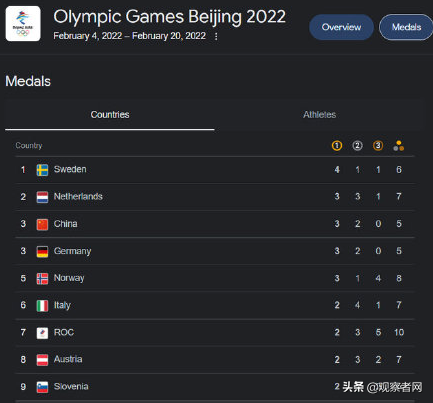Click the silver medal column icon
The image size is (433, 403).
point(357,146)
